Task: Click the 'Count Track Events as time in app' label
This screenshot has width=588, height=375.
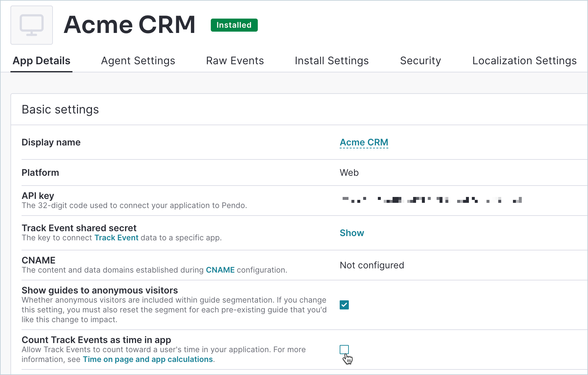Action: [x=96, y=340]
